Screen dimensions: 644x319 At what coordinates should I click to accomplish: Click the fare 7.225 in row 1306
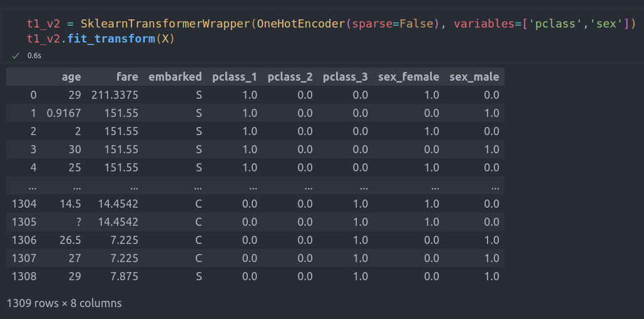point(125,240)
